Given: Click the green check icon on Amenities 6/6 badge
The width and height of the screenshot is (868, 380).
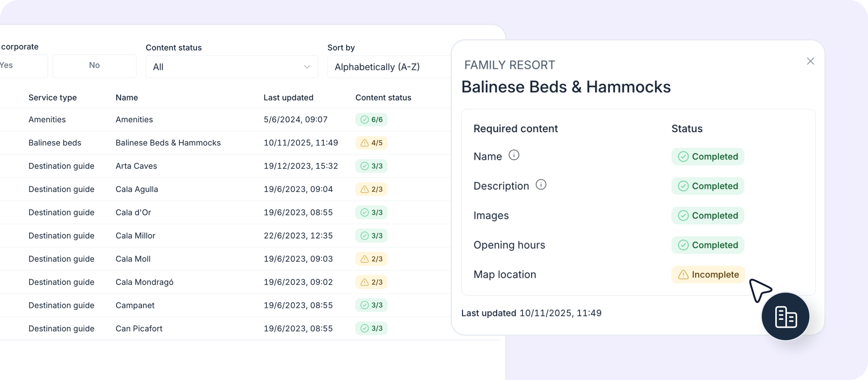Looking at the screenshot, I should 365,119.
